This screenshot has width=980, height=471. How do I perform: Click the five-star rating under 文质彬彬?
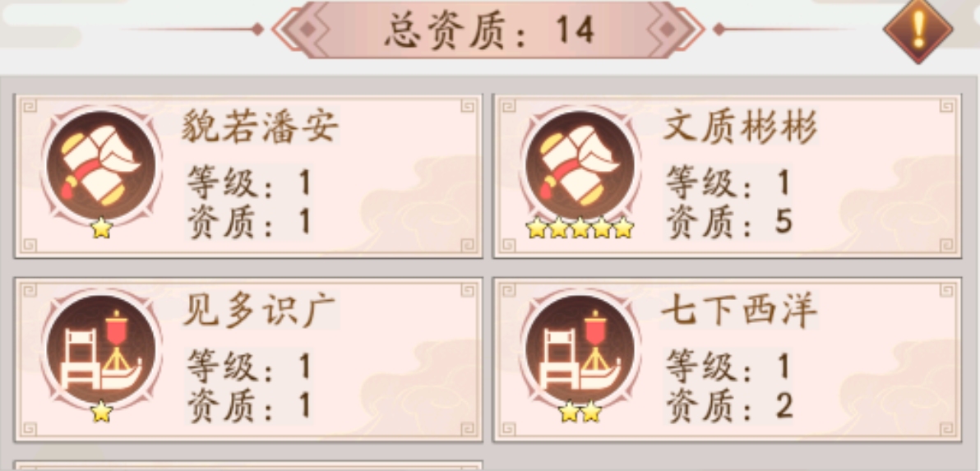click(x=580, y=229)
